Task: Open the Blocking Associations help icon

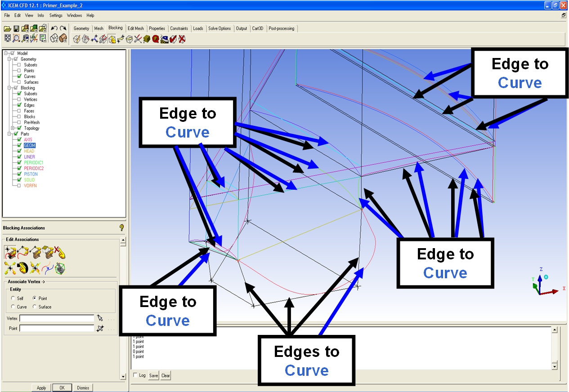Action: (121, 228)
